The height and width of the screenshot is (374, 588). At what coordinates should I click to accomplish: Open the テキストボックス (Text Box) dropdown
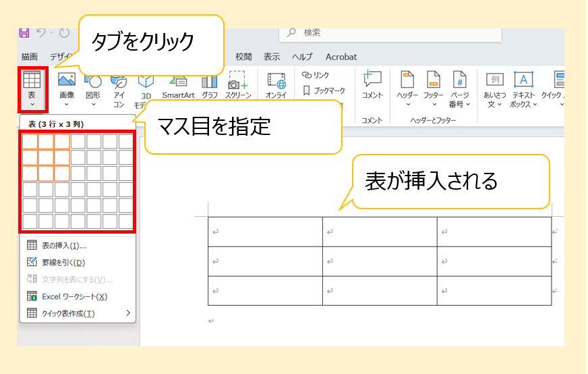tap(524, 89)
